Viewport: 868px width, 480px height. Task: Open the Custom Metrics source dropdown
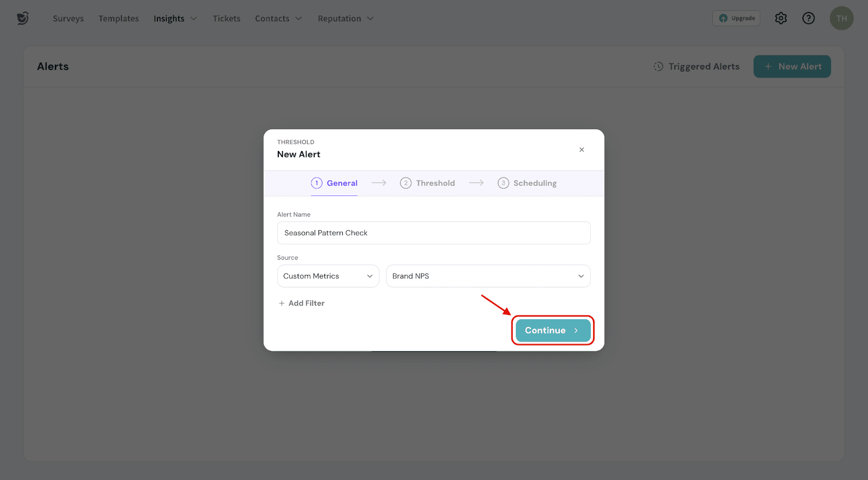328,276
